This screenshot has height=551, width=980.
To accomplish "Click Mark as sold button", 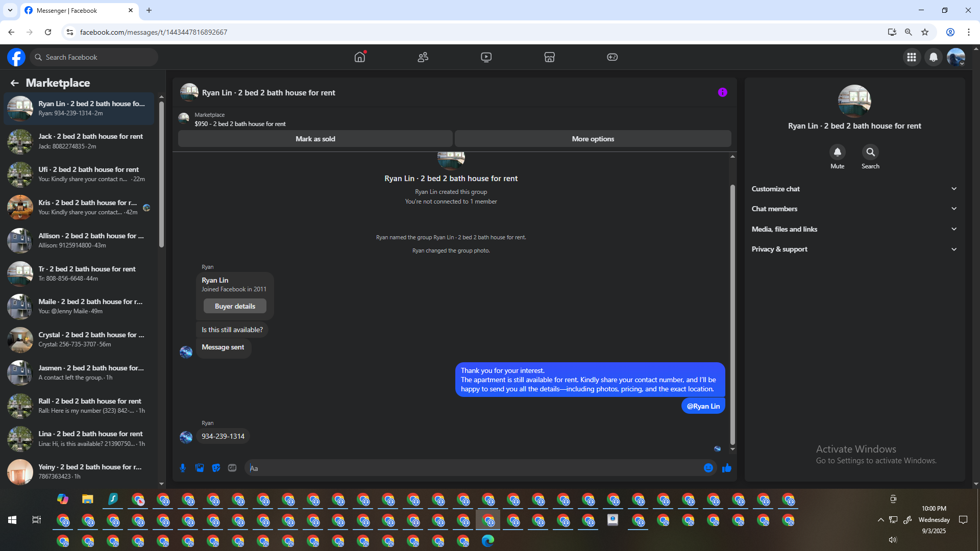I will click(315, 139).
